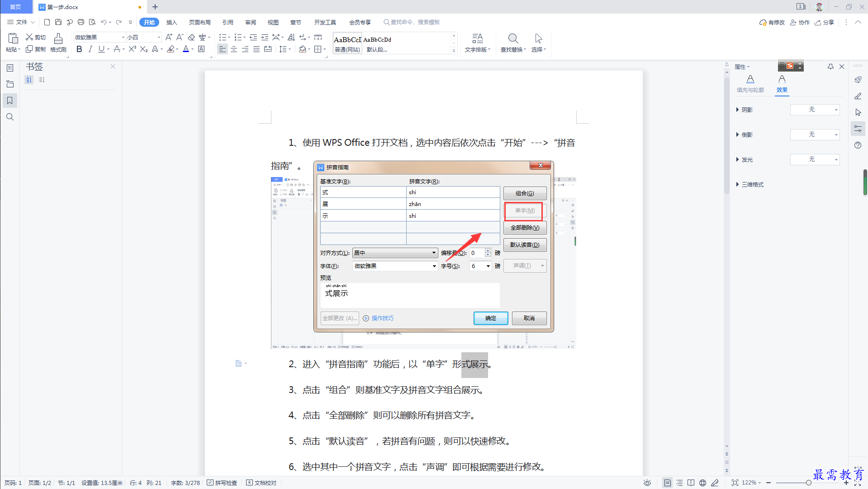Toggle Spell Check (拼写检查) in status bar
868x489 pixels.
pyautogui.click(x=222, y=483)
